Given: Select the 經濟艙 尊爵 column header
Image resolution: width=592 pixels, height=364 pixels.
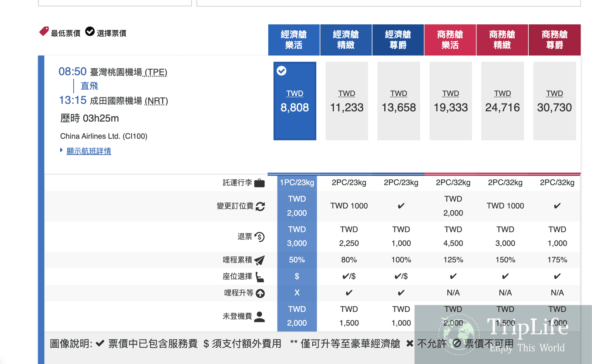Looking at the screenshot, I should [398, 40].
